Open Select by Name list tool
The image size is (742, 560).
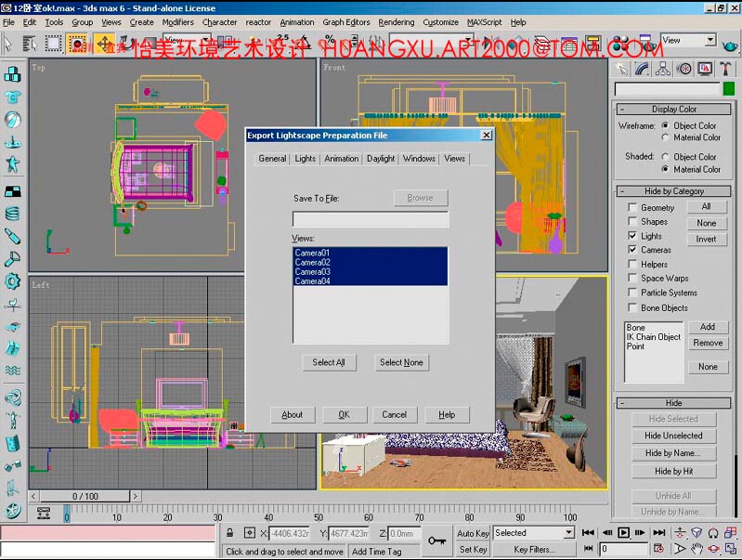(x=30, y=44)
